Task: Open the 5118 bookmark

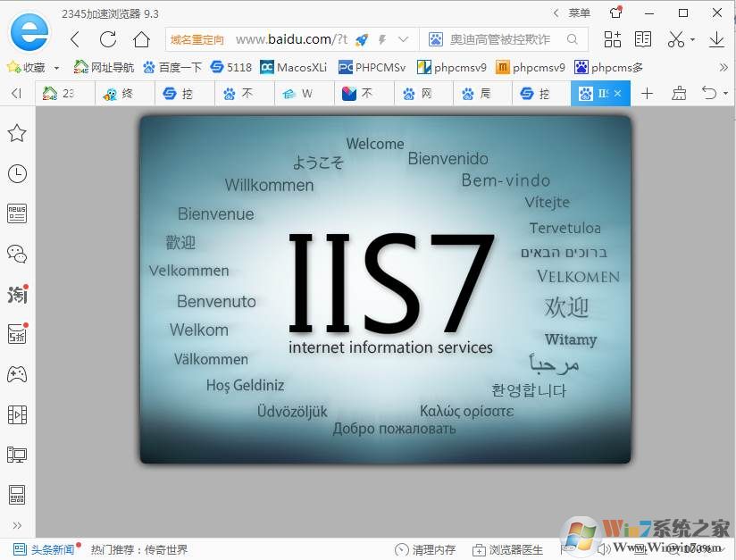Action: (x=231, y=68)
